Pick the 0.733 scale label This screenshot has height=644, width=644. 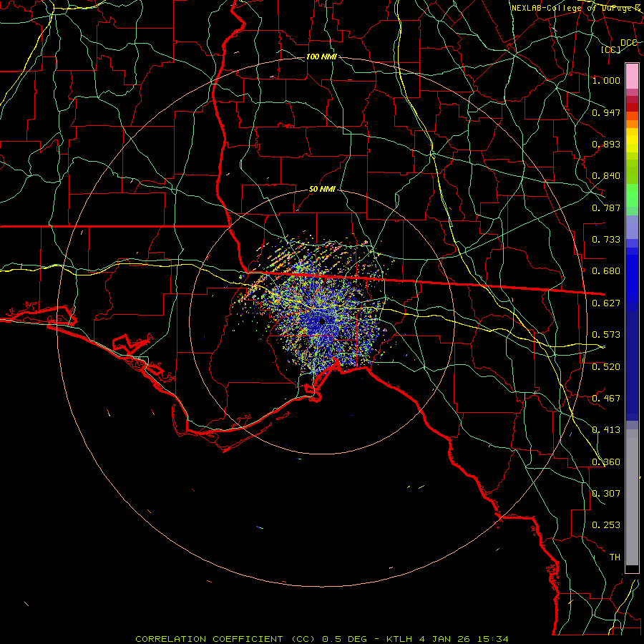pyautogui.click(x=606, y=240)
